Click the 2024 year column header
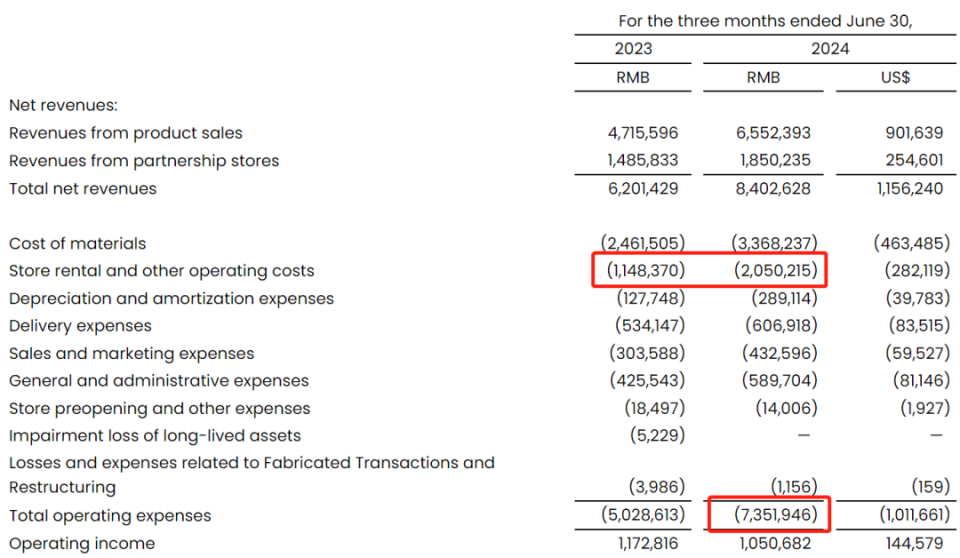Viewport: 960px width, 558px height. tap(830, 49)
